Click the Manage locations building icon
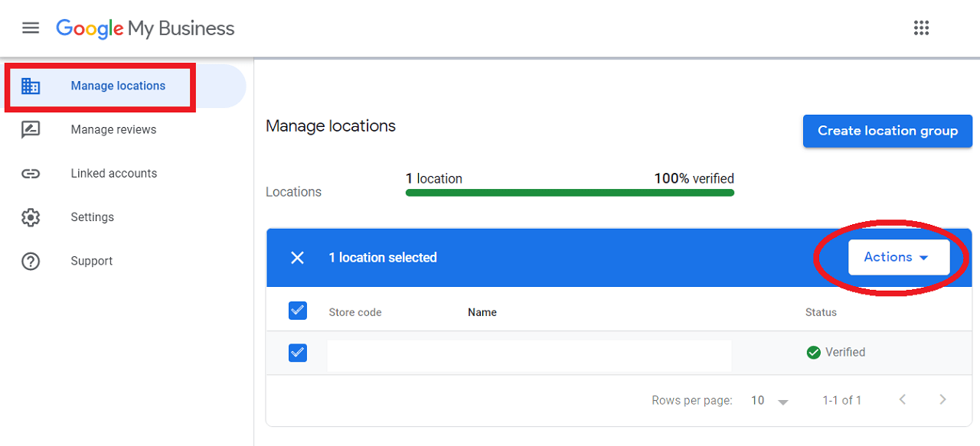 click(31, 86)
